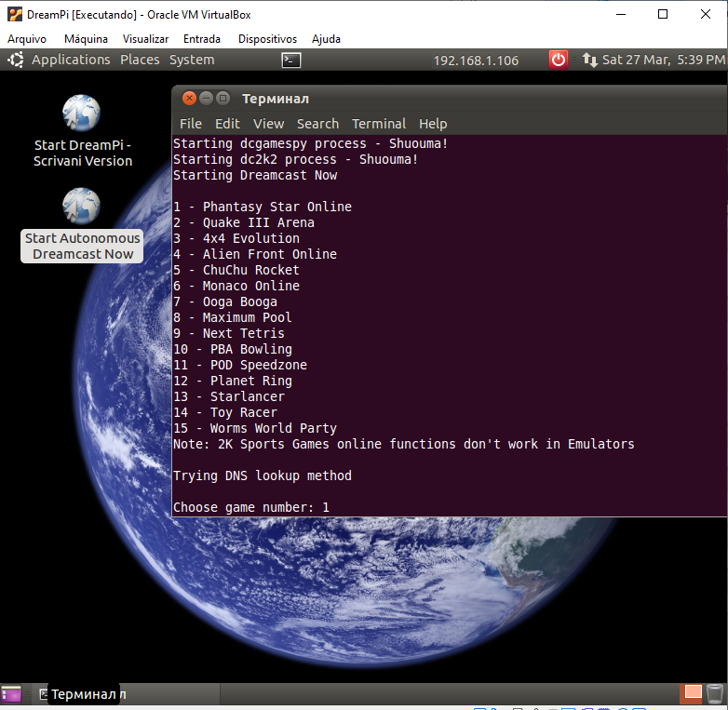The height and width of the screenshot is (710, 728).
Task: Click the '14 - Toy Racer' line
Action: coord(225,412)
